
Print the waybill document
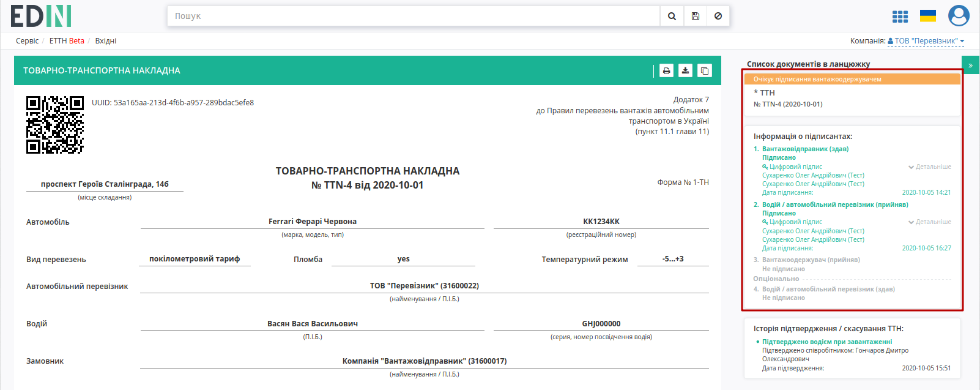(x=666, y=70)
